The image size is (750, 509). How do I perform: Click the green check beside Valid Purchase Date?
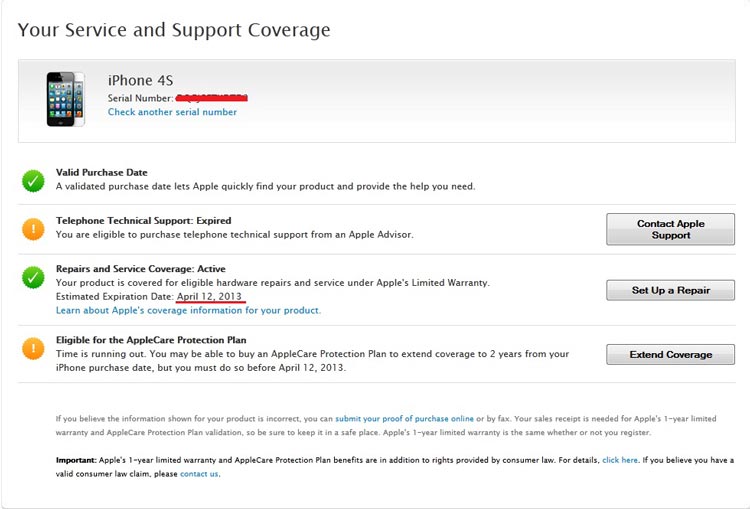pyautogui.click(x=33, y=181)
